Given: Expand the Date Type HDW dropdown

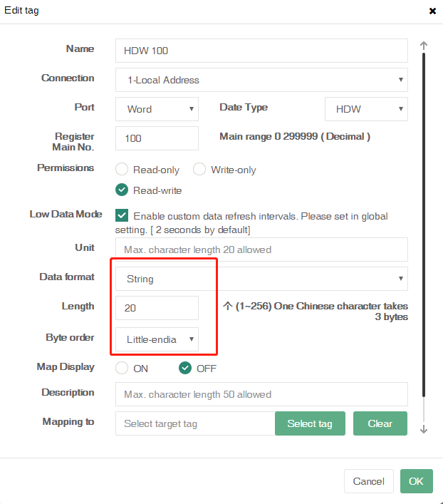Looking at the screenshot, I should tap(366, 109).
